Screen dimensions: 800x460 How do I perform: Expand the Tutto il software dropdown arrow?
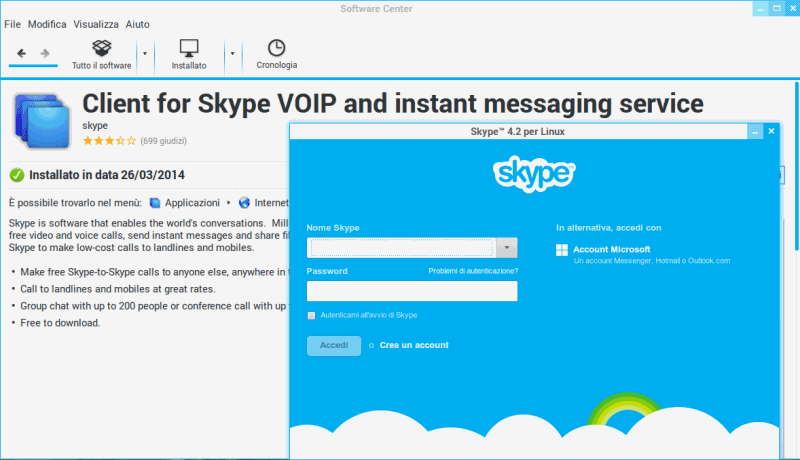pyautogui.click(x=145, y=54)
